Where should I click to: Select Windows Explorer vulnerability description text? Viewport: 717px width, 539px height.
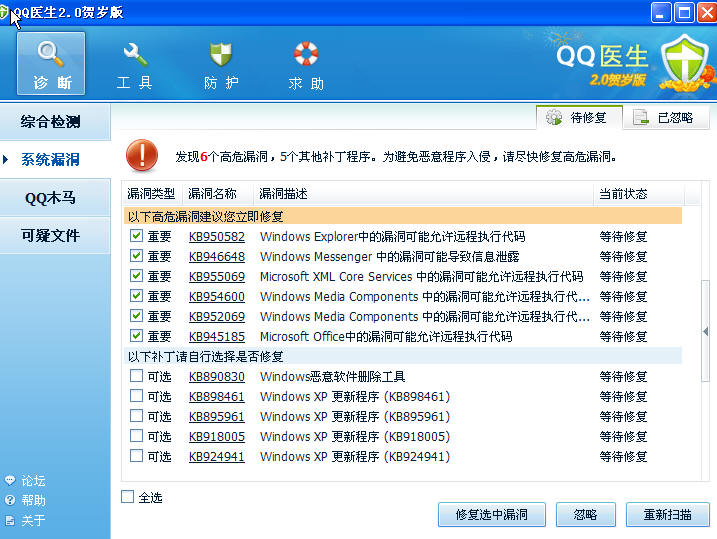click(x=392, y=237)
